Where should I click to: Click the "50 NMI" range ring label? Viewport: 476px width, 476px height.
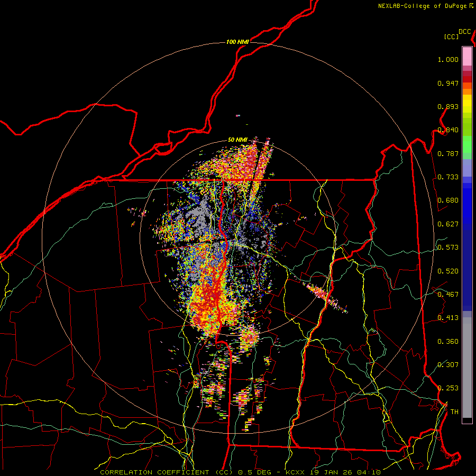(237, 140)
